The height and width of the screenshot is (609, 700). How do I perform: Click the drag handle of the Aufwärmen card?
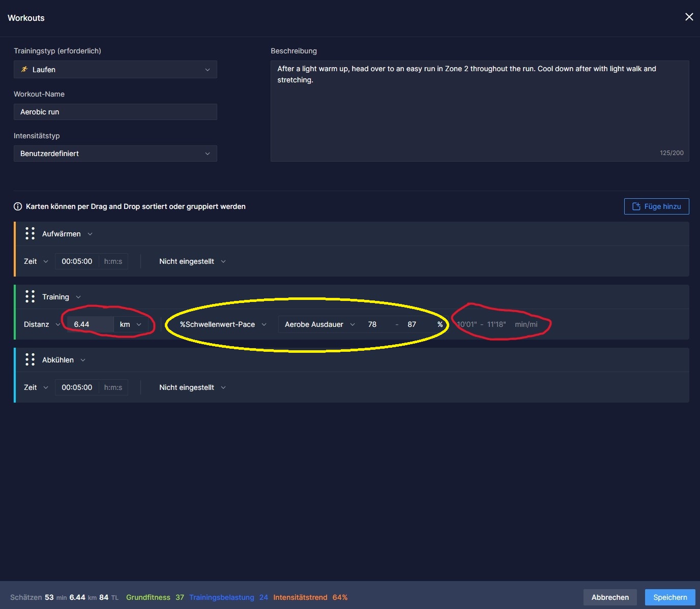[x=30, y=234]
